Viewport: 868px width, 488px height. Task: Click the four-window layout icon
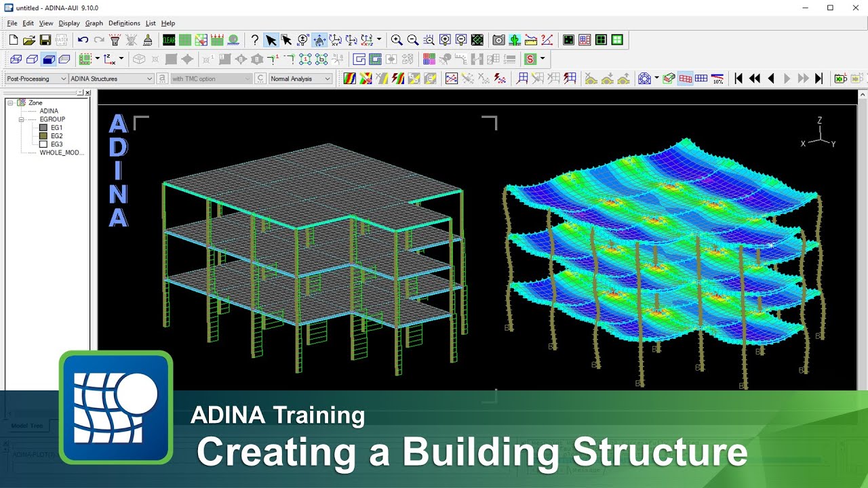click(x=617, y=40)
